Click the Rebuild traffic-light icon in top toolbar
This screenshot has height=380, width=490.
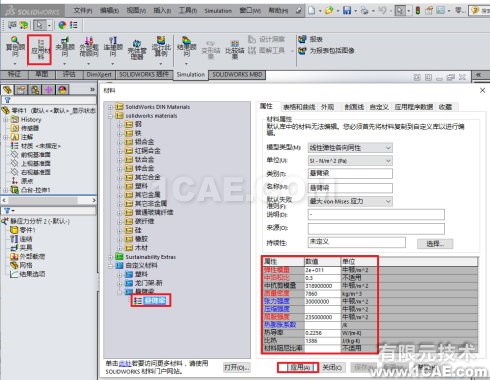coord(418,10)
